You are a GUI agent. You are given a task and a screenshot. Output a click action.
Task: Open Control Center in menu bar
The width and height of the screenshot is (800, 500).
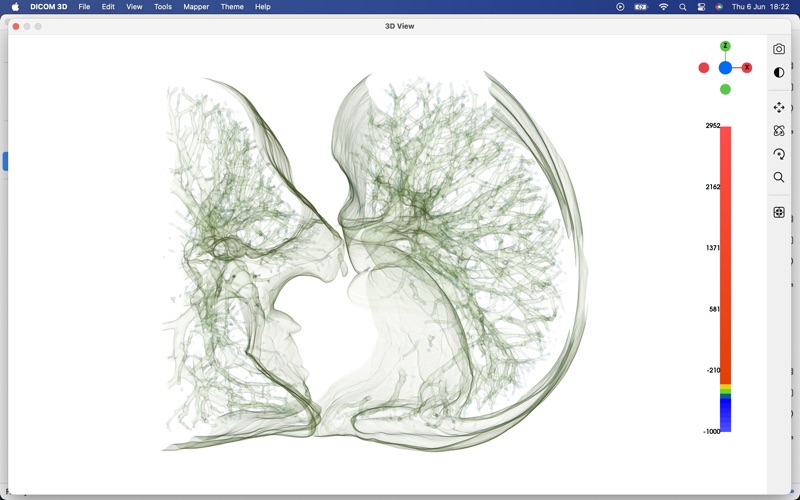pyautogui.click(x=701, y=7)
